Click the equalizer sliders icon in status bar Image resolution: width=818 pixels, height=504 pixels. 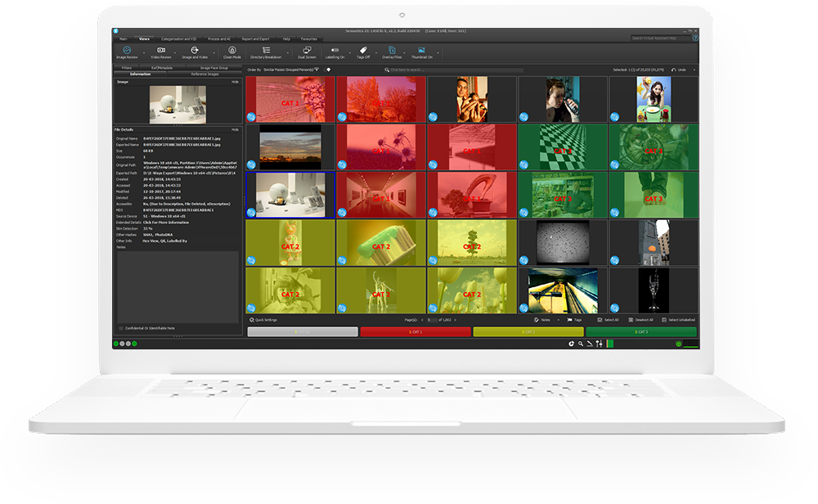(600, 344)
